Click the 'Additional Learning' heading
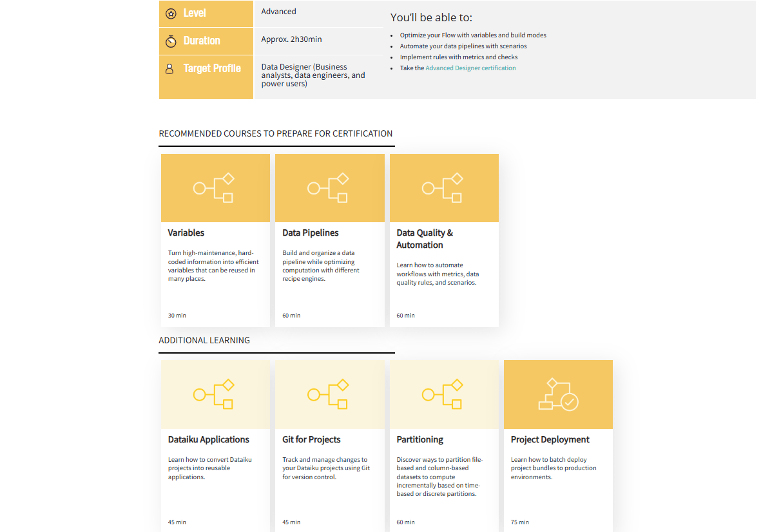 (204, 341)
